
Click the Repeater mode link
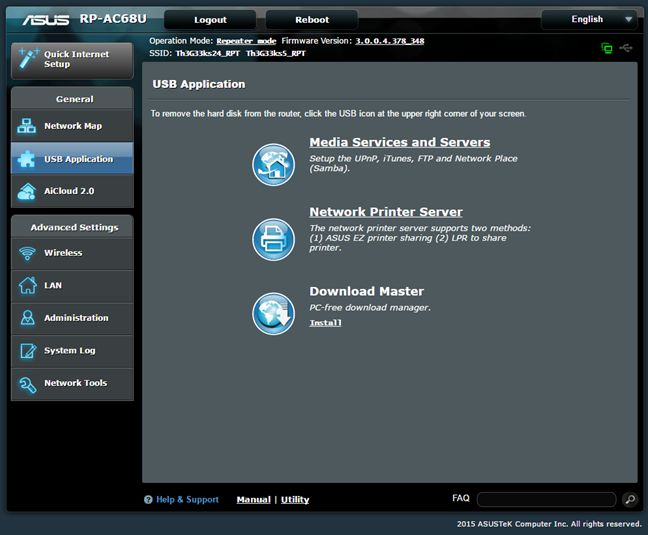pyautogui.click(x=246, y=41)
